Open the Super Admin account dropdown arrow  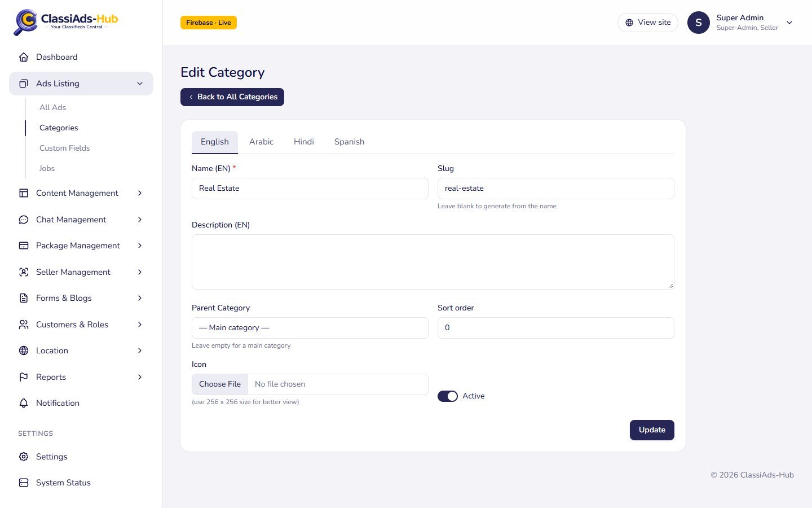[x=789, y=23]
